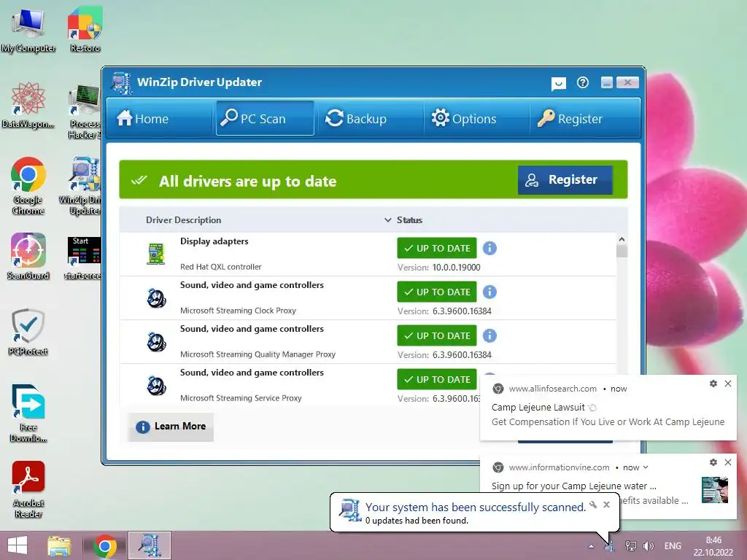Viewport: 747px width, 560px height.
Task: Click the Streaming Clock Proxy sound device icon
Action: pos(156,298)
